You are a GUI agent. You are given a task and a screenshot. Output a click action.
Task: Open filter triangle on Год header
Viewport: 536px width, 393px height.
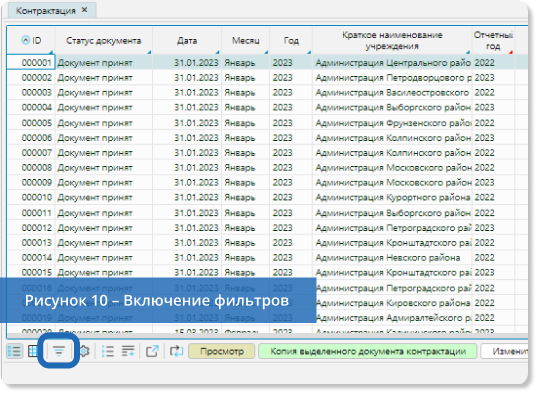click(x=309, y=52)
